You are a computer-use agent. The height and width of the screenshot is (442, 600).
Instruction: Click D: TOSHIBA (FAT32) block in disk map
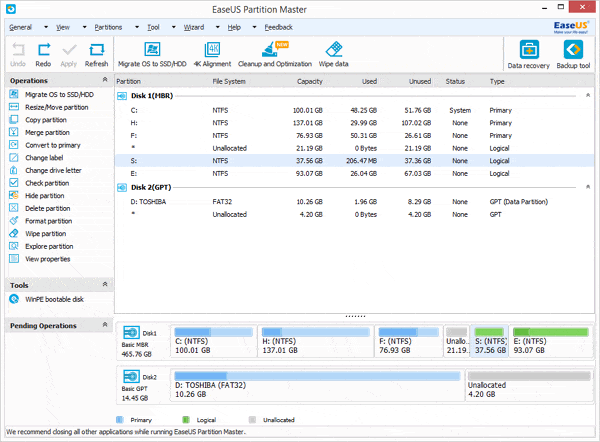[x=317, y=385]
